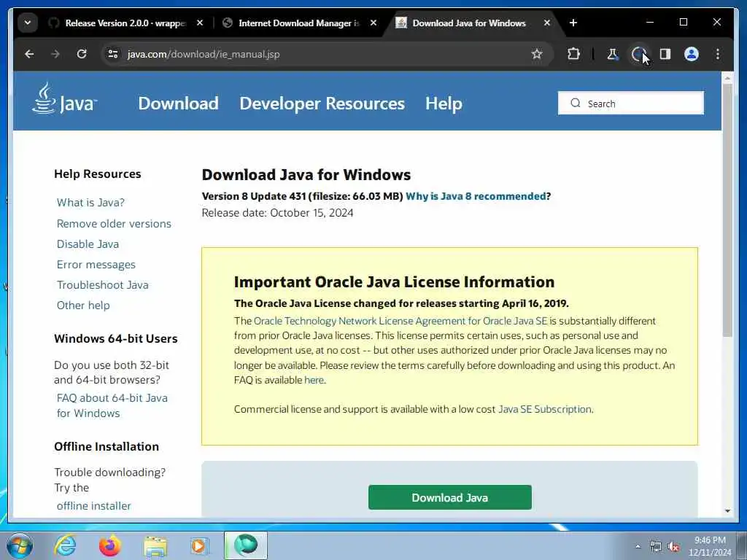Open the Windows Start menu
Image resolution: width=747 pixels, height=560 pixels.
coord(20,545)
